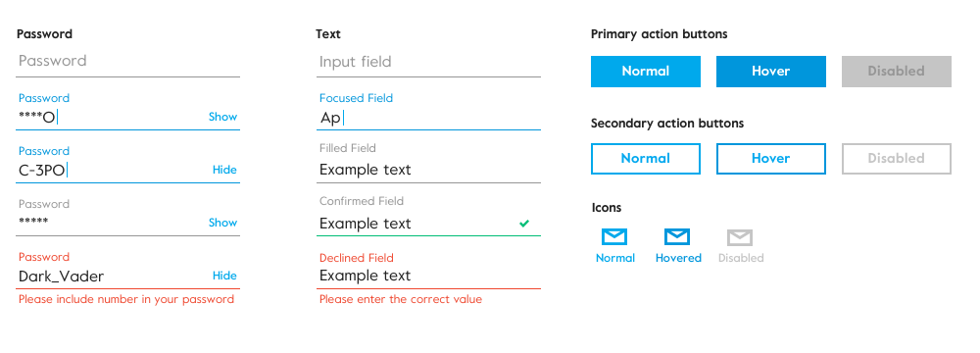Toggle Hide on the Dark_Vader password field

coord(224,276)
